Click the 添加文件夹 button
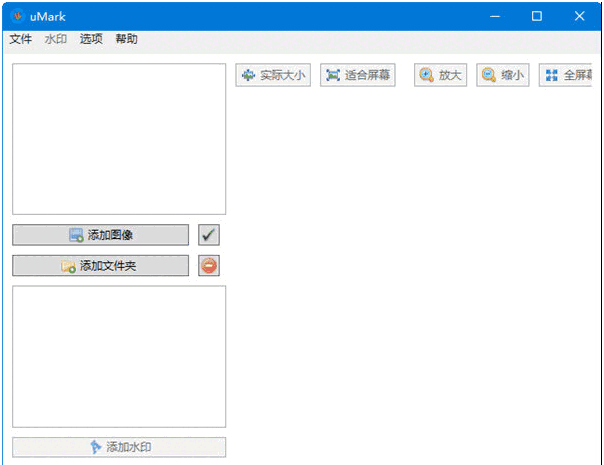Viewport: 604px width, 465px height. point(101,265)
